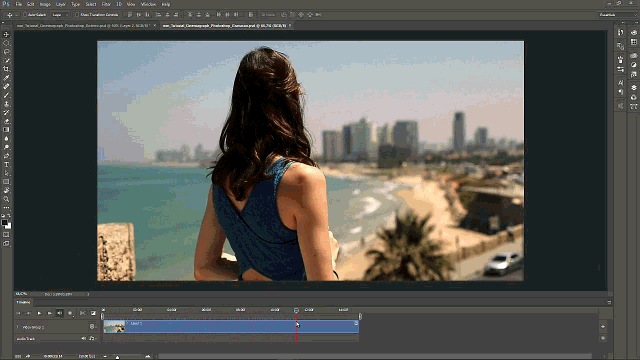Select the Horizontal Type tool
This screenshot has height=360, width=640.
click(6, 164)
